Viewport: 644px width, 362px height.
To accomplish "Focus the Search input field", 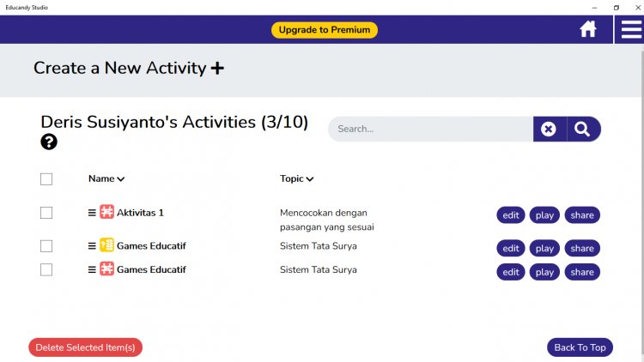I will pyautogui.click(x=429, y=130).
